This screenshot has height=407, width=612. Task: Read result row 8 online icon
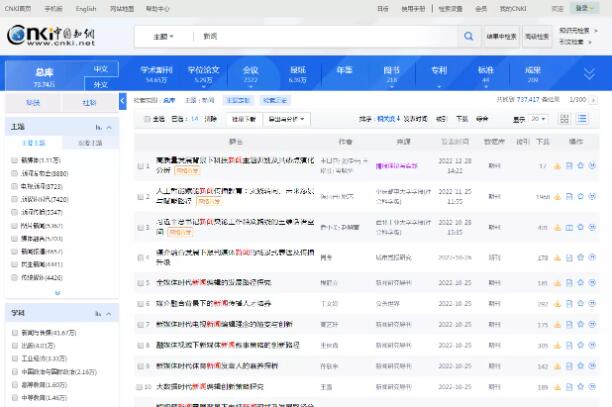point(569,345)
